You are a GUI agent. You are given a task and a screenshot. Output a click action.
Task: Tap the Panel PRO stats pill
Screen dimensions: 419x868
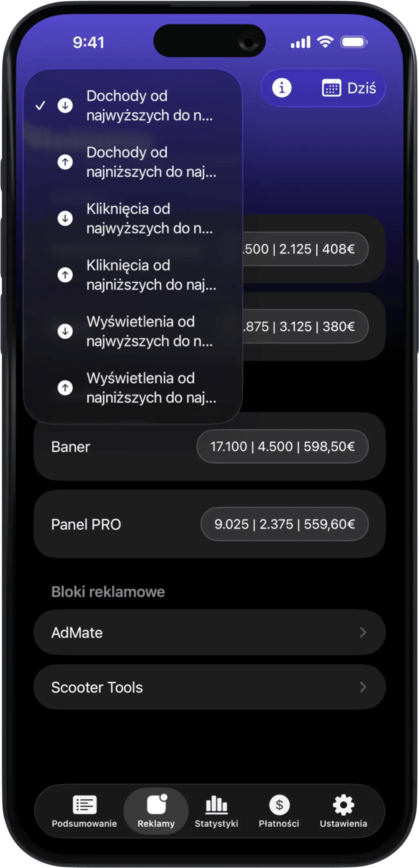pyautogui.click(x=285, y=524)
